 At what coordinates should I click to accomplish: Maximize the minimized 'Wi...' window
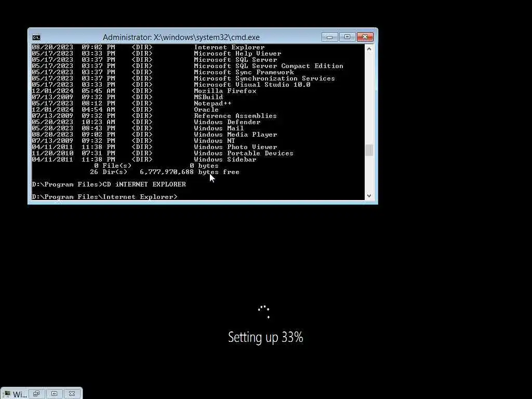(54, 394)
